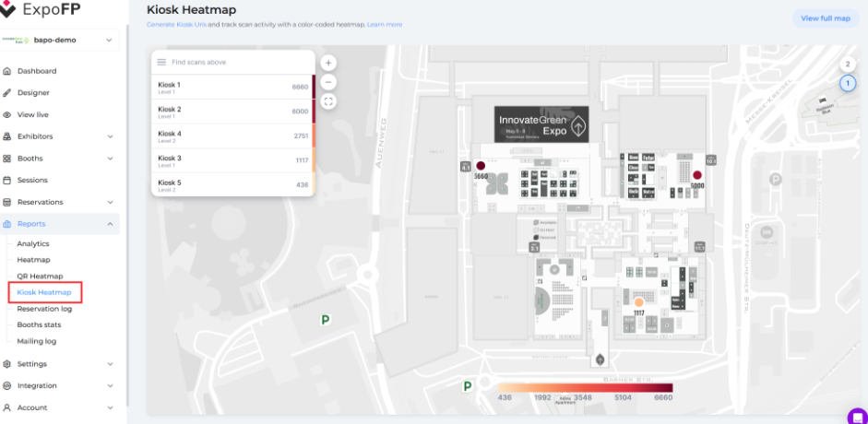
Task: Expand the Settings menu section
Action: click(x=110, y=364)
